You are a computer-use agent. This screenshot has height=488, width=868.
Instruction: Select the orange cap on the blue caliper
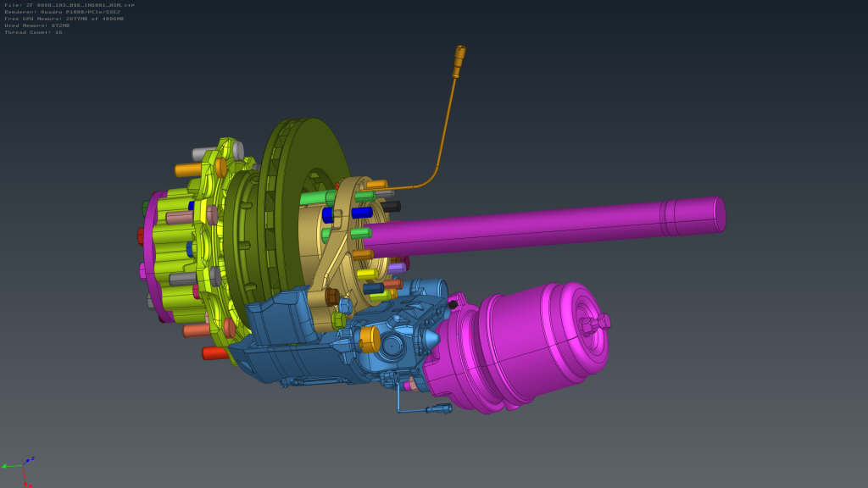coord(370,339)
